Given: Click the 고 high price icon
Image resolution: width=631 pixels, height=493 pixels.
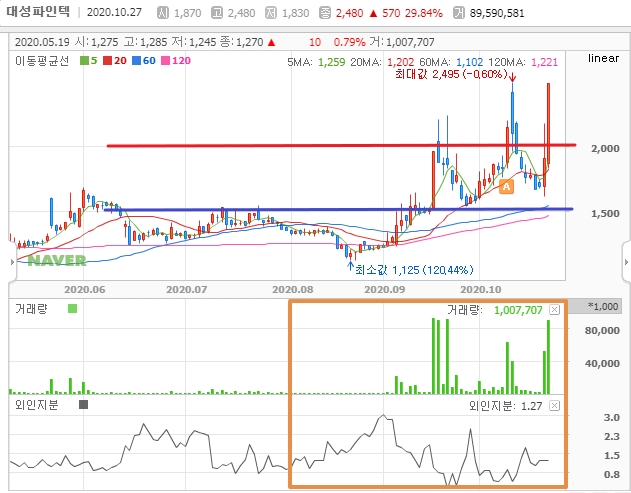Looking at the screenshot, I should point(217,13).
